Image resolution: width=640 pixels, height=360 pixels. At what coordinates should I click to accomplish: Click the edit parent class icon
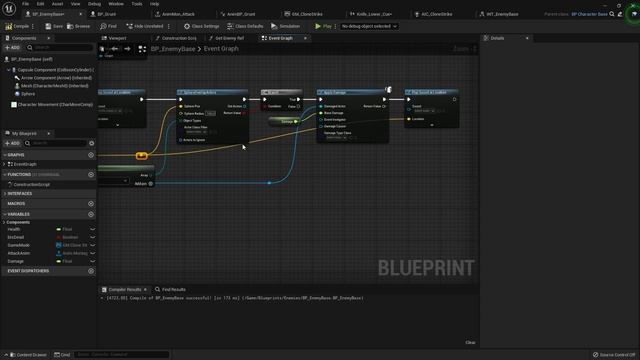click(620, 14)
